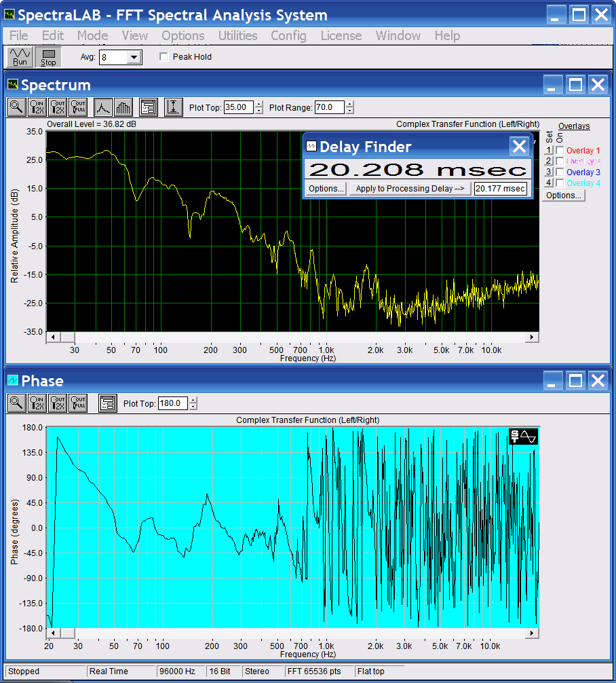Open the Config menu

coord(288,35)
